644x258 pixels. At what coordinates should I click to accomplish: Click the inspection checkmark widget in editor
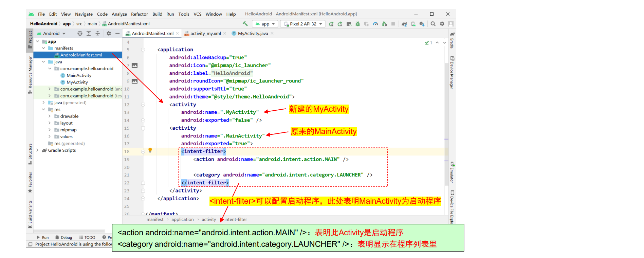[428, 43]
